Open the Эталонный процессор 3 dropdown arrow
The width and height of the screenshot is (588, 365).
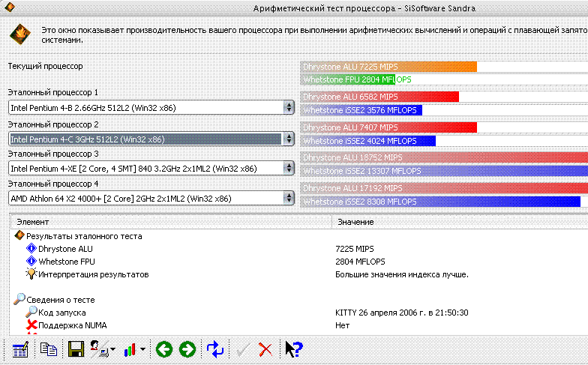[288, 168]
